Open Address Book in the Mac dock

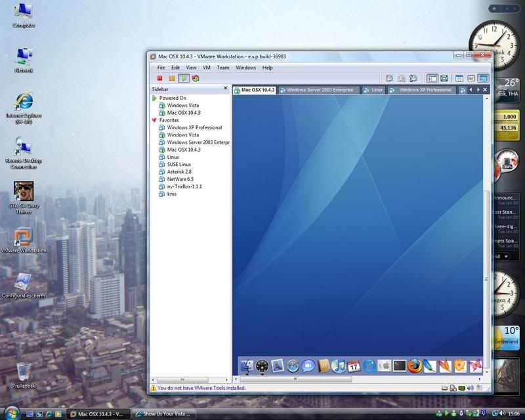[324, 366]
